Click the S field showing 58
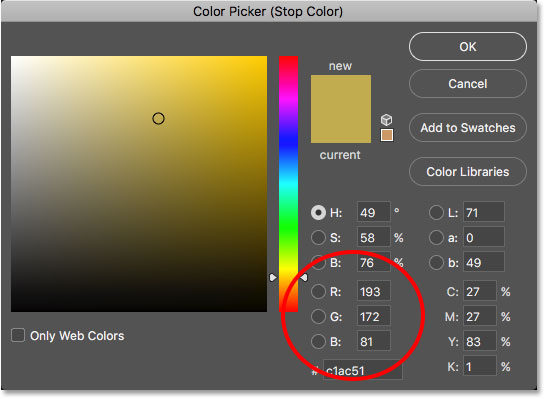The image size is (545, 399). pos(373,238)
